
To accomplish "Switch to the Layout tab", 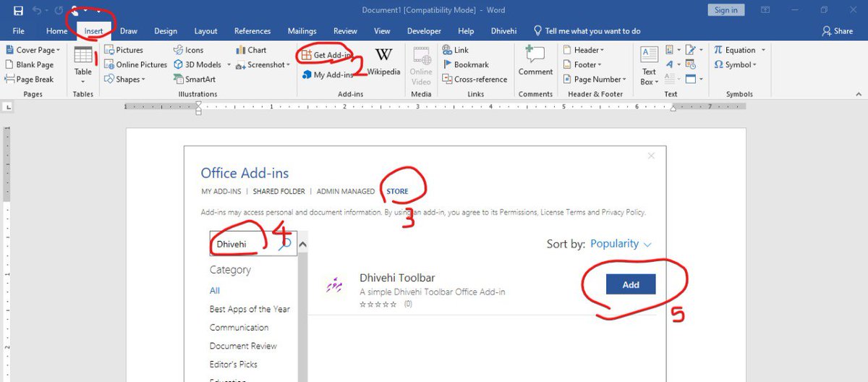I will [205, 31].
